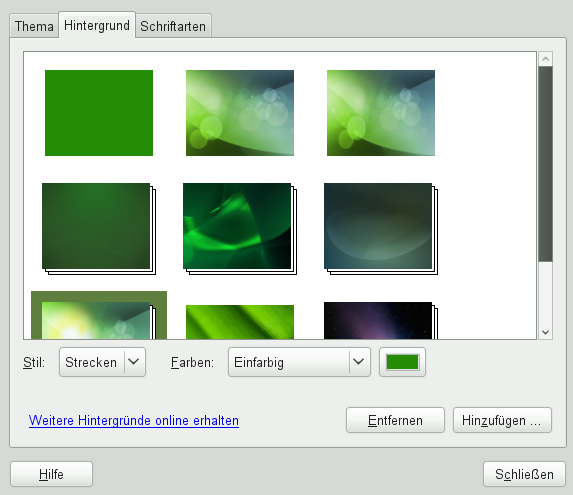Image resolution: width=573 pixels, height=495 pixels.
Task: Open the Hintergrund tab
Action: (97, 25)
